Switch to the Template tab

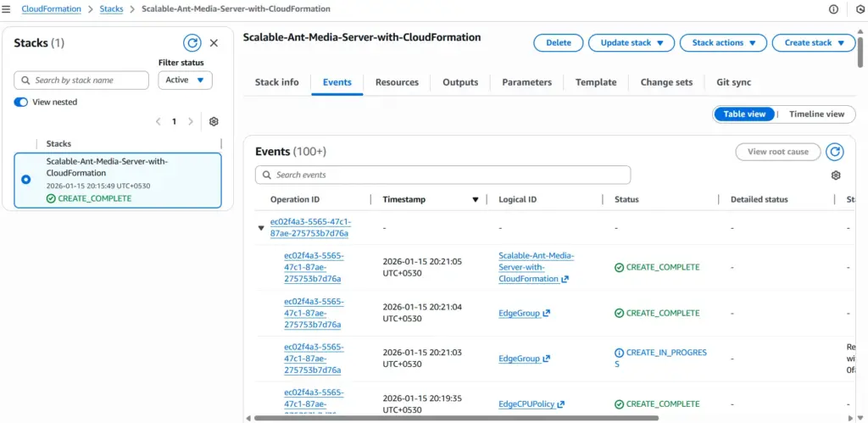(596, 82)
